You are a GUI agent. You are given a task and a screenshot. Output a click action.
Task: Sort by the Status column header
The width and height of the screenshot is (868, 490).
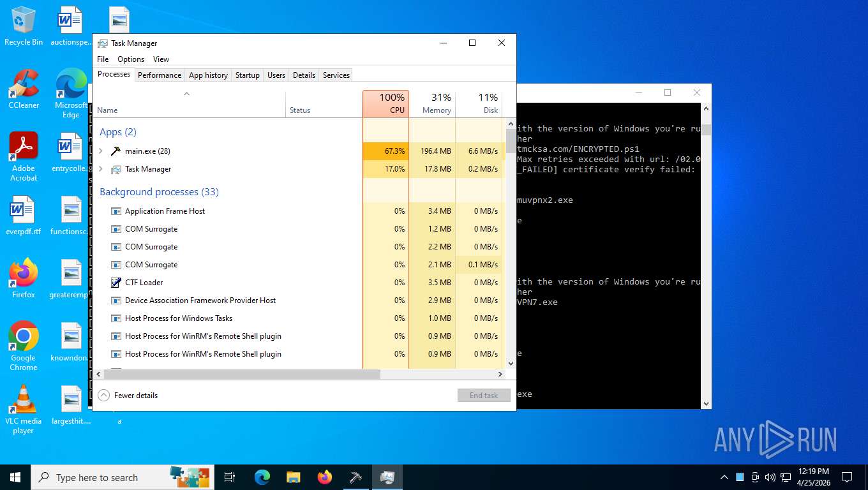(x=324, y=103)
